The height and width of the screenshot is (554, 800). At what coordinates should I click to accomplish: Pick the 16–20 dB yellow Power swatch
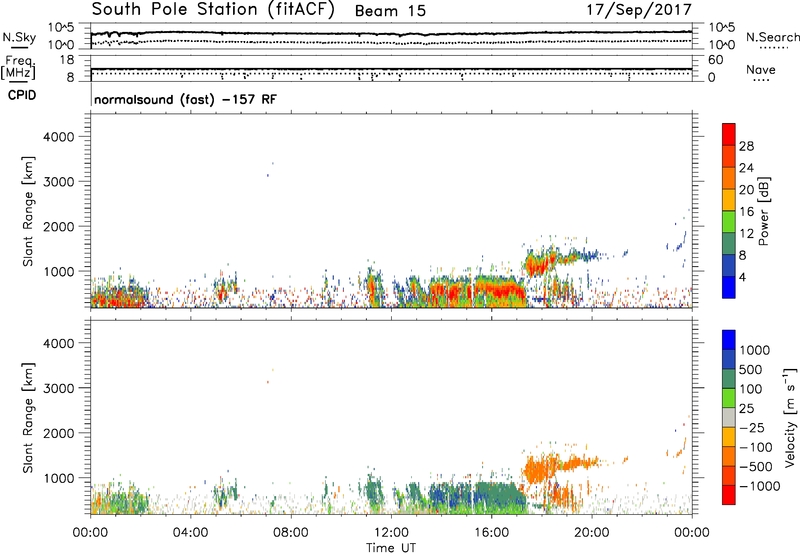[x=729, y=200]
